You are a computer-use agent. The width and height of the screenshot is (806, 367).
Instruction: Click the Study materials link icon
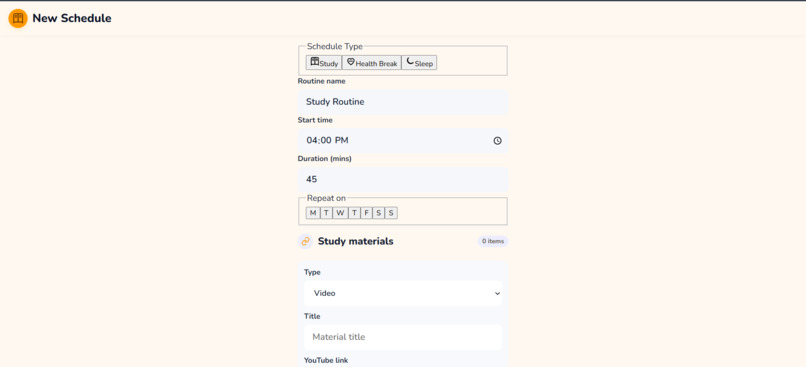[x=305, y=241]
